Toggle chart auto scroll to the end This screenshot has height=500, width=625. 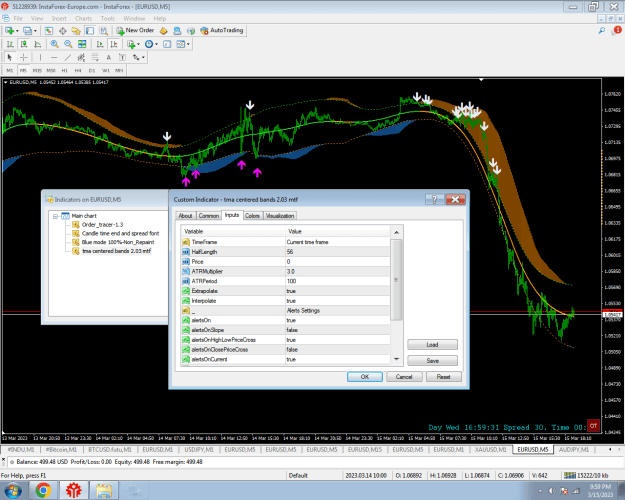tap(100, 44)
